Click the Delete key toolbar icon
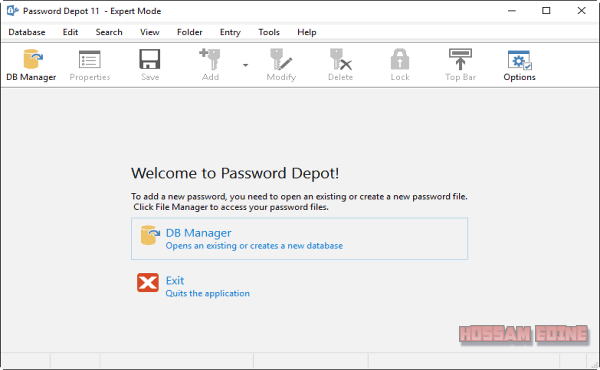This screenshot has height=370, width=600. (341, 59)
